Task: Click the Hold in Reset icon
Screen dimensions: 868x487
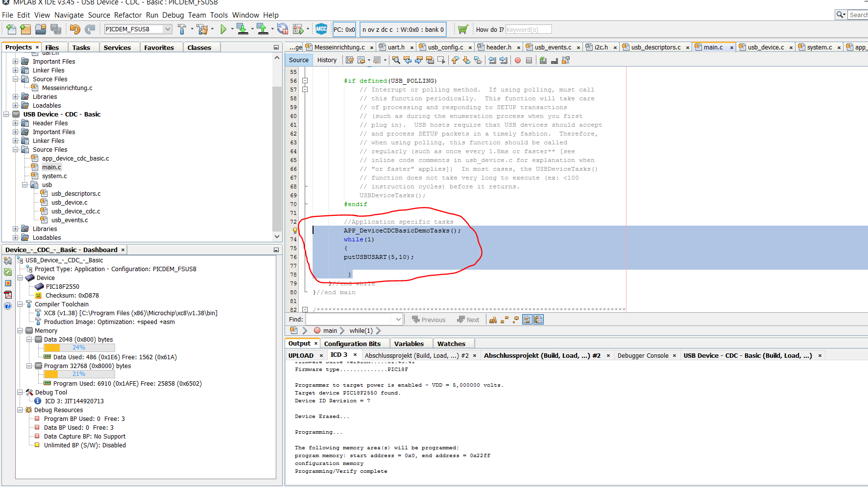Action: (283, 29)
